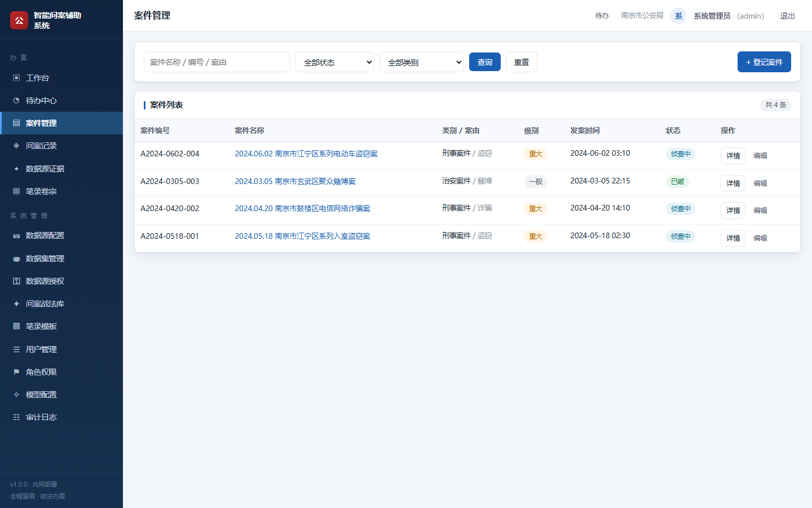Open the 江宁区系列入室盗窃案 case link
The width and height of the screenshot is (812, 508).
point(302,236)
